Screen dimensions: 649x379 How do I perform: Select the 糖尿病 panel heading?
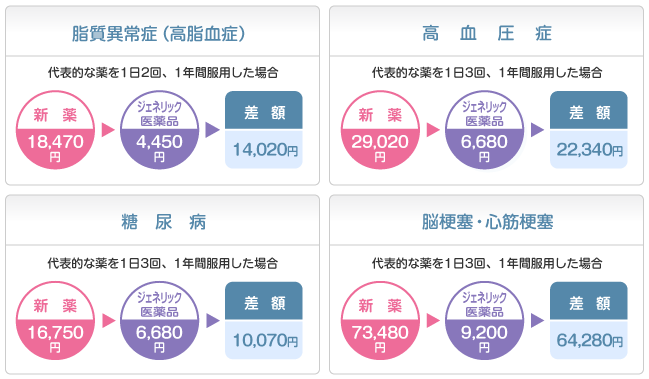pyautogui.click(x=163, y=222)
